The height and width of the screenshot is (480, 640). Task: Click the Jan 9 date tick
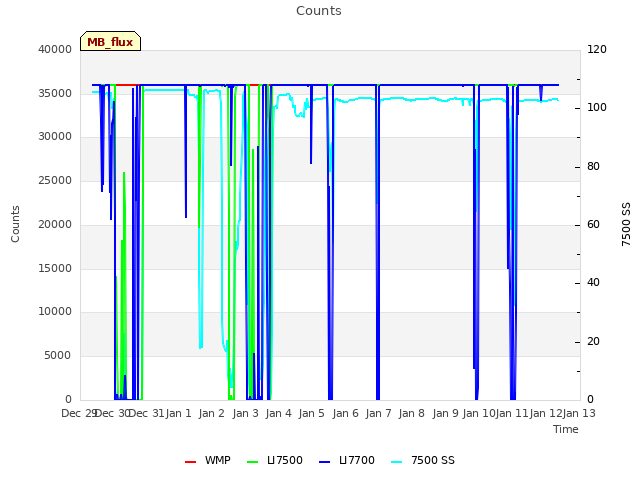tap(445, 413)
